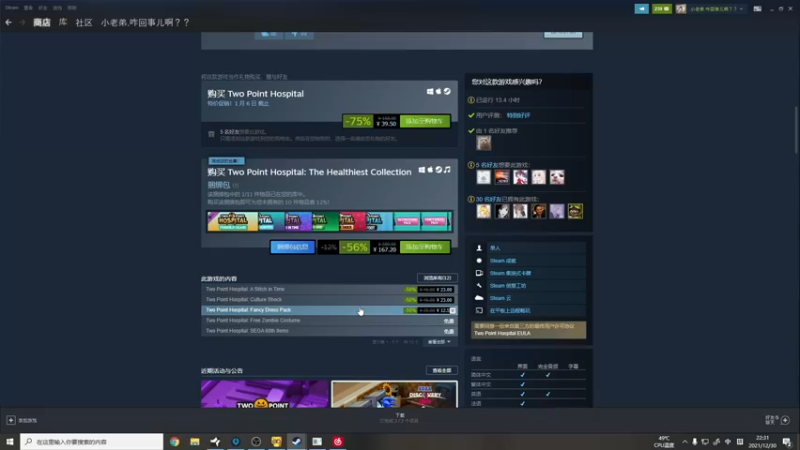
Task: Go back using the back arrow
Action: pos(9,22)
